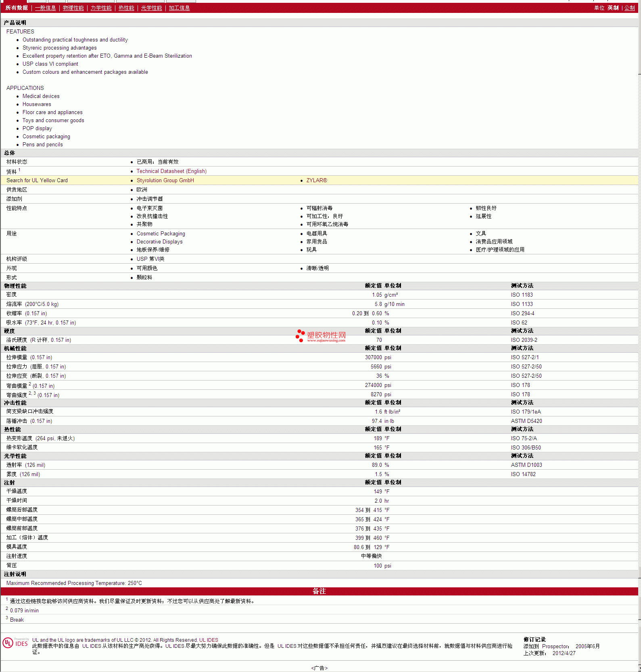Viewport: 641px width, 672px height.
Task: Go to the 热性能 tab
Action: click(126, 8)
